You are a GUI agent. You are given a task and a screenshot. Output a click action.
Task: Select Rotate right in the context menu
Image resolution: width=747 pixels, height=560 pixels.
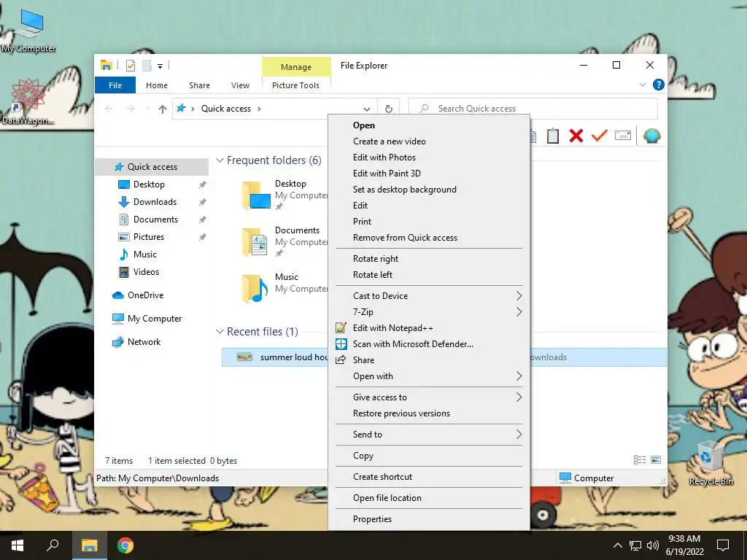[429, 259]
